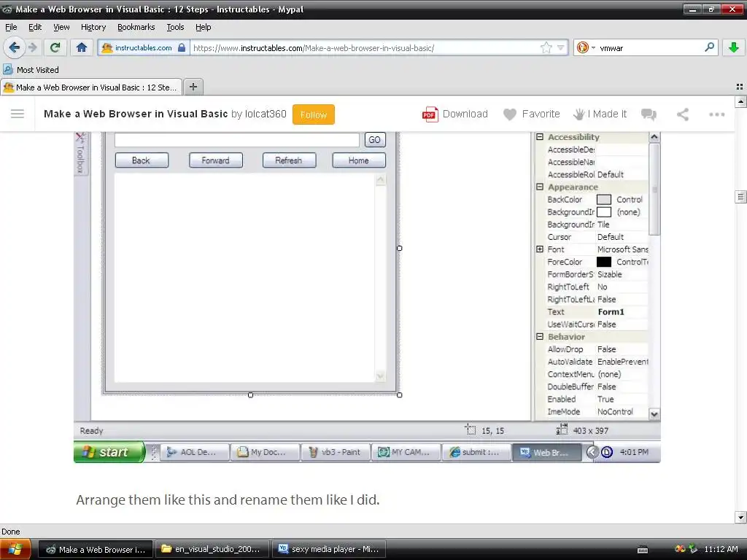Open author lolcat360 profile link
This screenshot has width=747, height=560.
coord(266,114)
